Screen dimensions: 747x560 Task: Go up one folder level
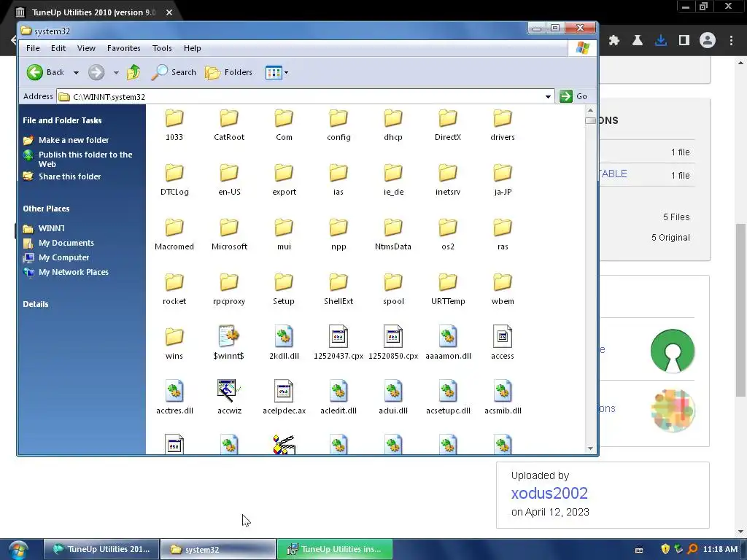pyautogui.click(x=133, y=72)
